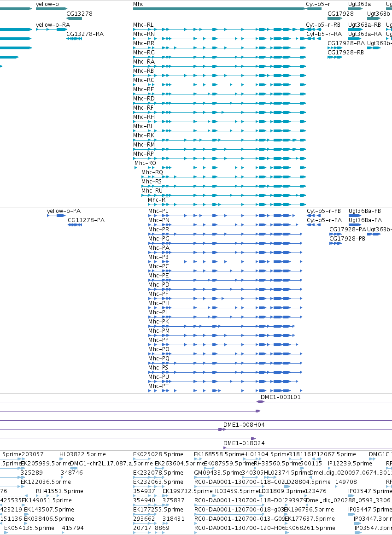
Task: Click yellow-b-PA protein label
Action: [64, 211]
